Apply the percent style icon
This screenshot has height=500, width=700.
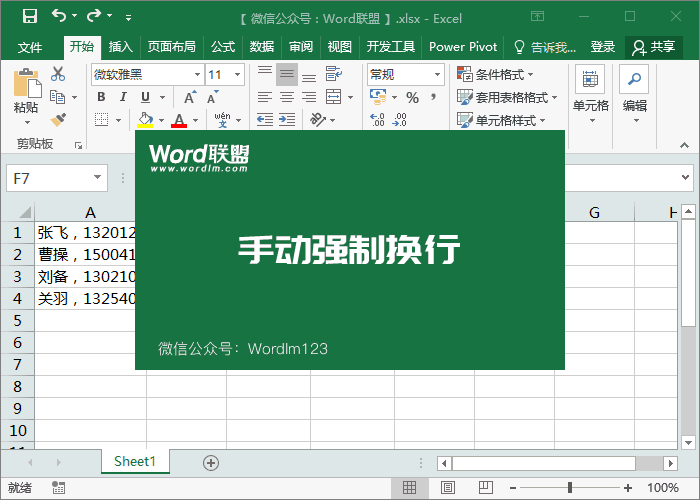coord(412,97)
